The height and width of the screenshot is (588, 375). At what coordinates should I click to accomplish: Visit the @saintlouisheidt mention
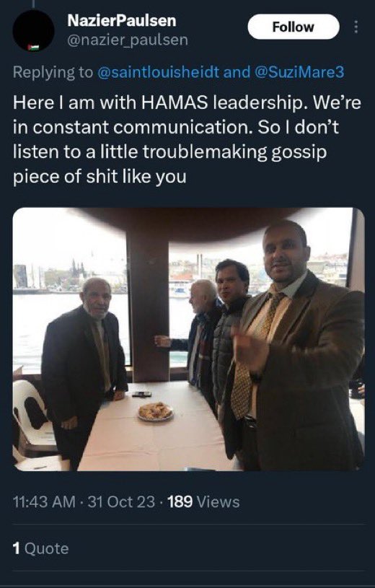click(158, 72)
